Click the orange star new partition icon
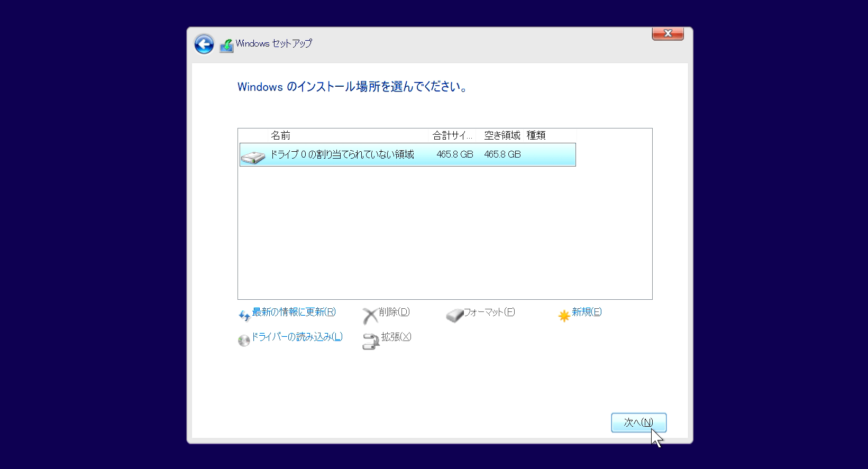This screenshot has width=868, height=469. (x=564, y=316)
